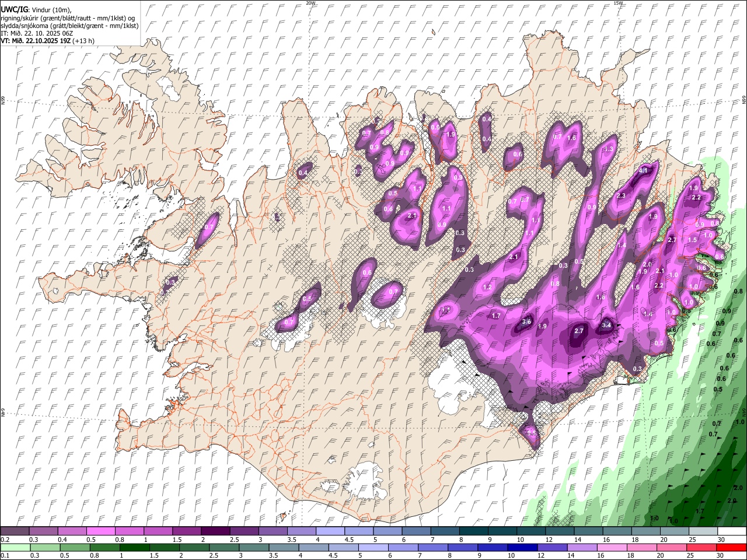Click the 'slydda/snjókoma (grátt/bleikt/grænt' description line
The image size is (747, 560).
pos(69,26)
